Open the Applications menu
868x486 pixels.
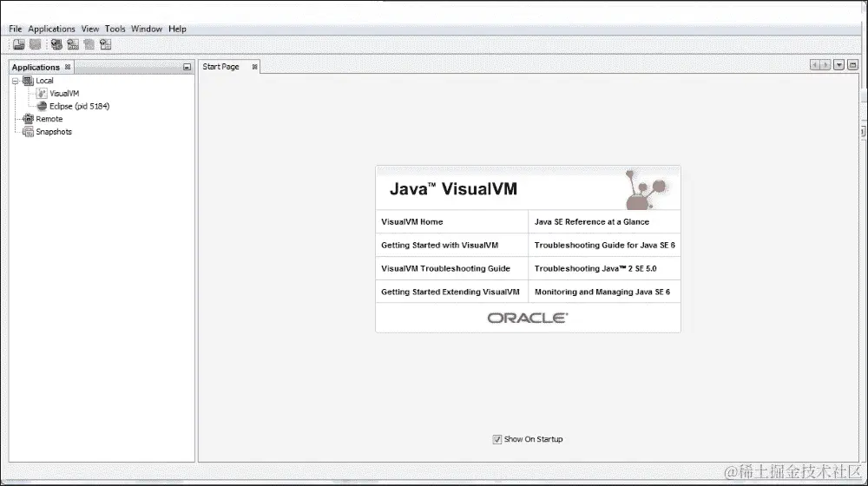[51, 29]
